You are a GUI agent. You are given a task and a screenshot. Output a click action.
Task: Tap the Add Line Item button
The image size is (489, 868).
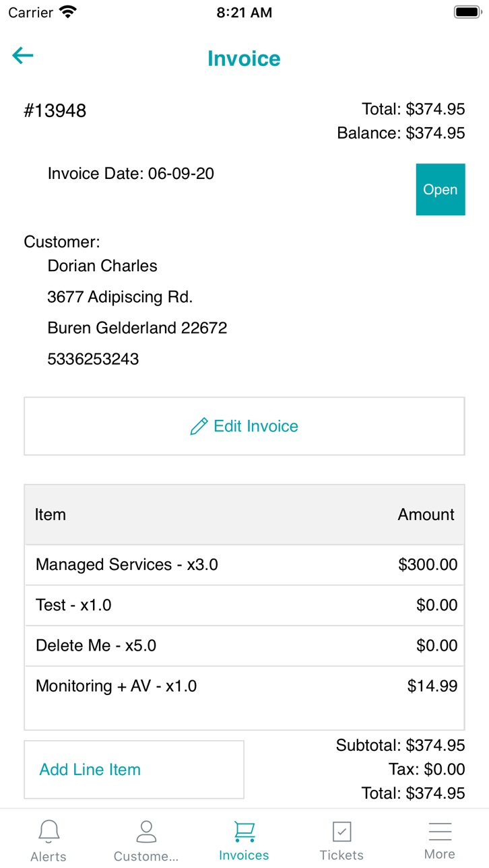(134, 770)
